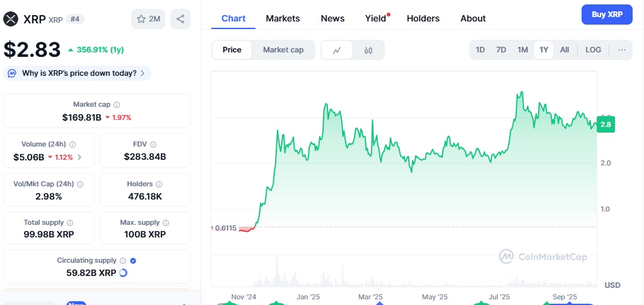Open Why is XRP's price down today
This screenshot has height=305, width=644.
pos(77,74)
